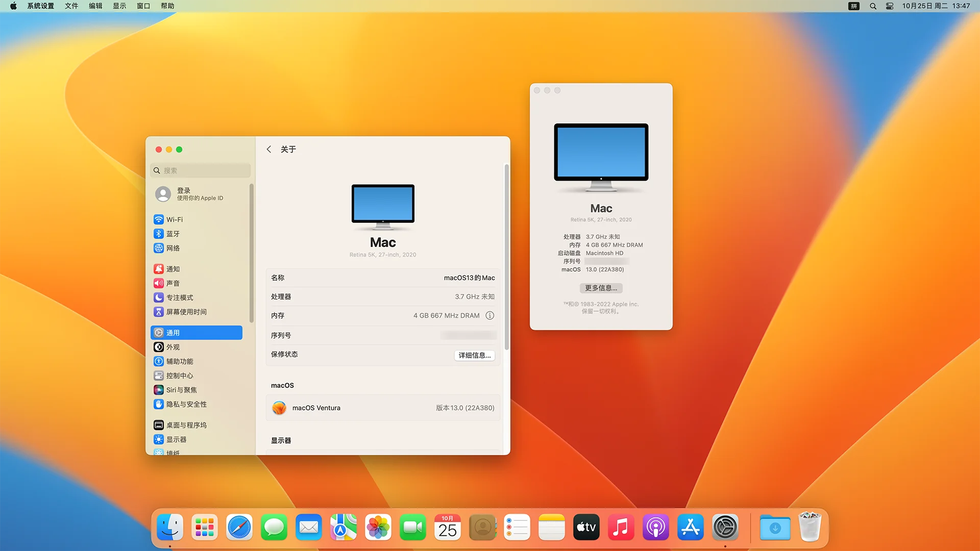The height and width of the screenshot is (551, 980).
Task: Launch Safari from the Dock
Action: pyautogui.click(x=239, y=528)
